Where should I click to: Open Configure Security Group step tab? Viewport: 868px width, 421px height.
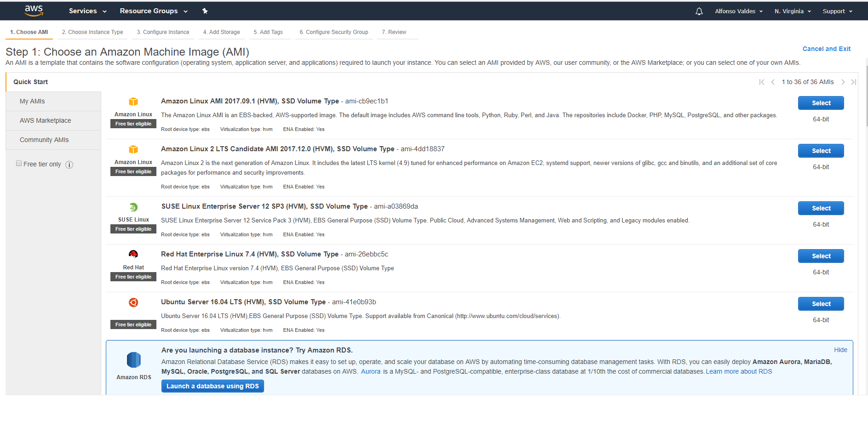click(x=334, y=32)
